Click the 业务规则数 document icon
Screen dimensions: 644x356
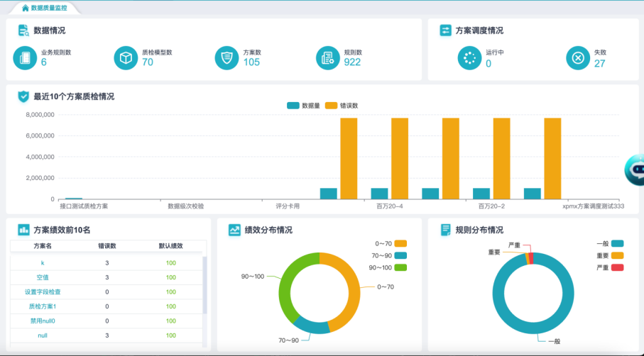(25, 57)
